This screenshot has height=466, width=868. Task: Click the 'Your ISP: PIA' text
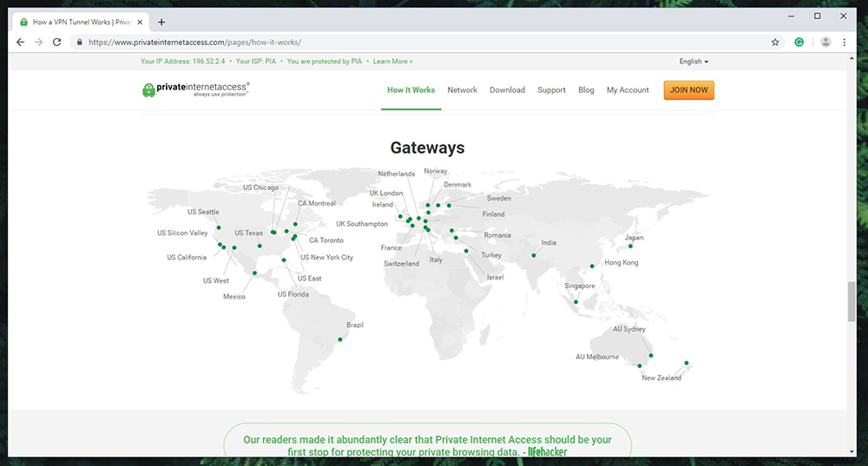click(256, 62)
